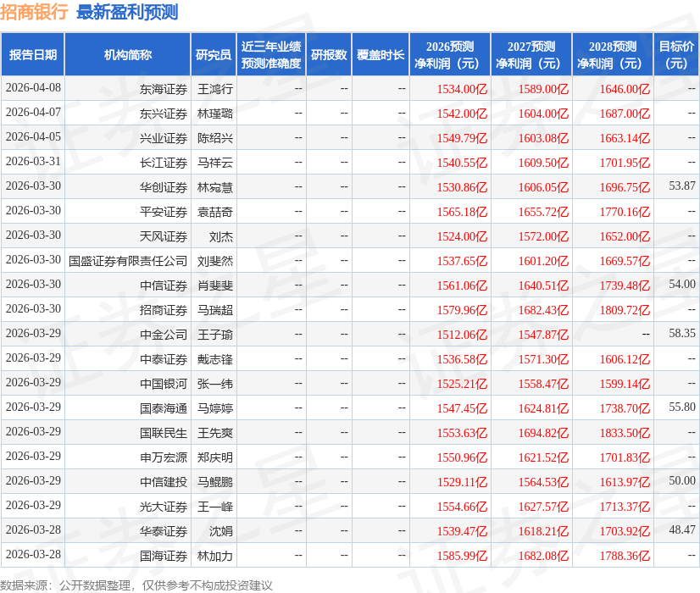Click the 2026预测净利润 column header

(453, 53)
